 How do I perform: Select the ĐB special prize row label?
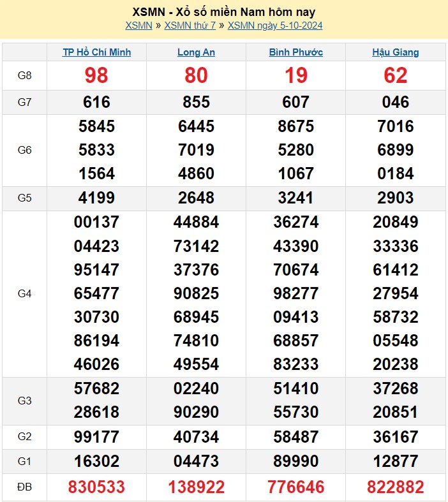click(x=24, y=487)
